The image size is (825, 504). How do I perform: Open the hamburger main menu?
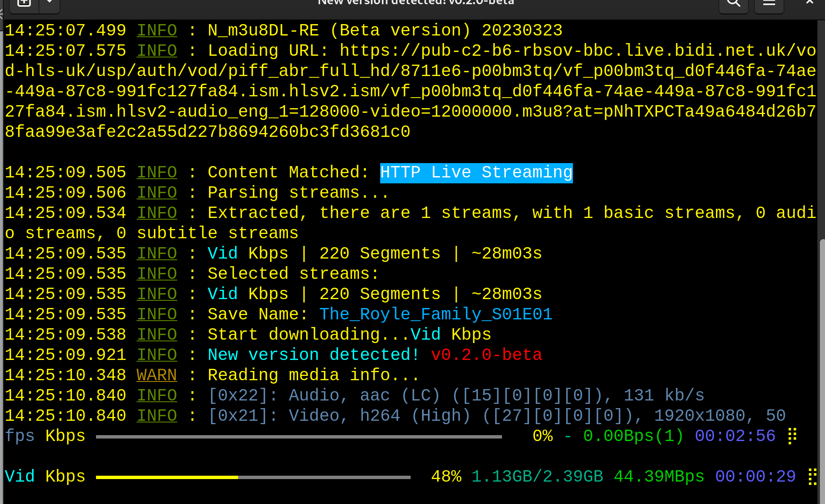[x=769, y=3]
